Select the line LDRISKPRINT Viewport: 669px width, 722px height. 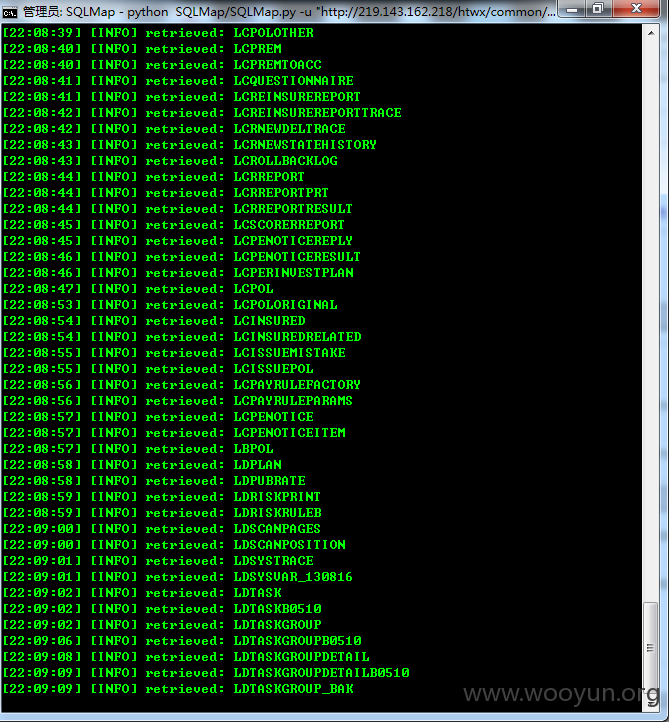click(162, 497)
